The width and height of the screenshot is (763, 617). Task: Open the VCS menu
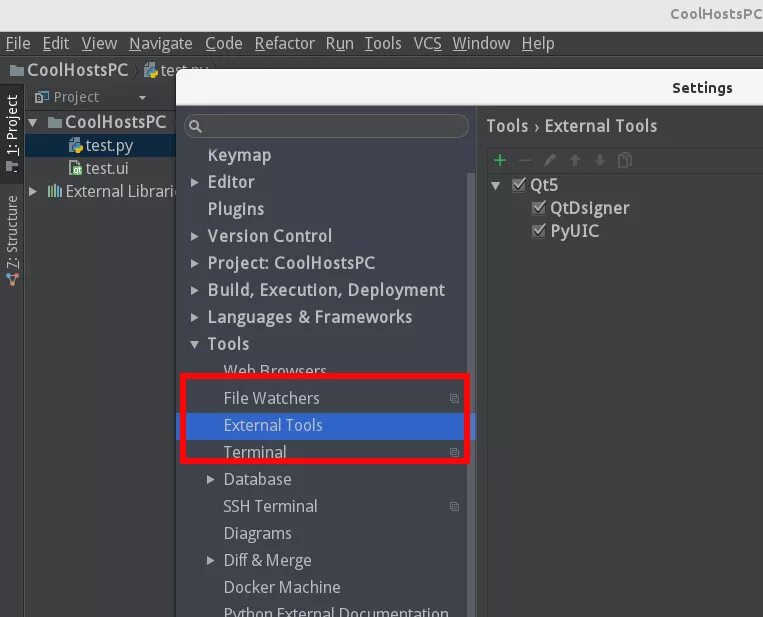tap(427, 43)
